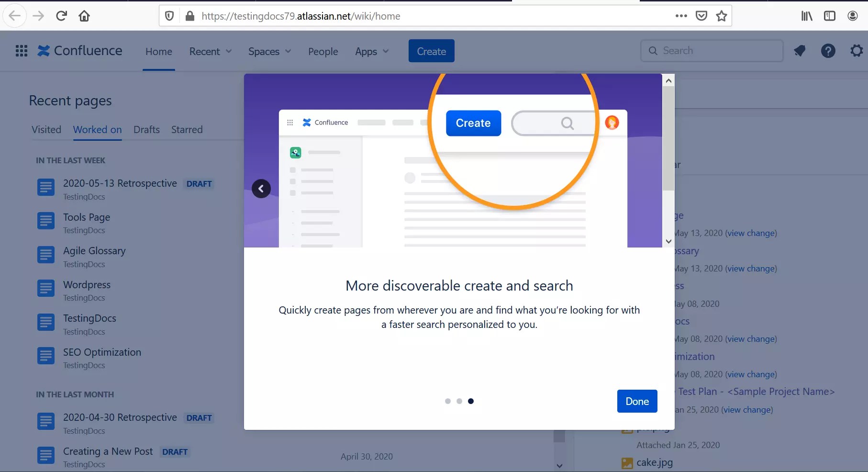Click the SEO Optimization page document icon
Image resolution: width=868 pixels, height=472 pixels.
point(45,356)
